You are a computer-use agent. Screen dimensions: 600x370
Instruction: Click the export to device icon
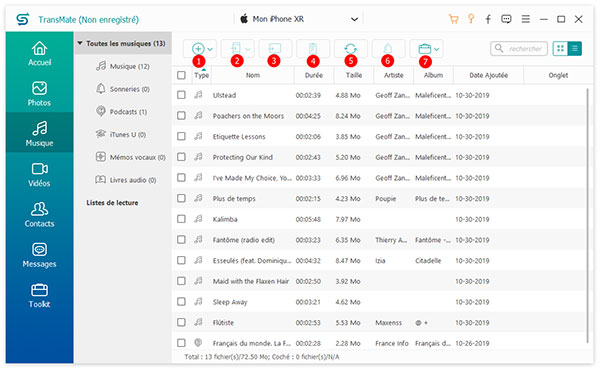click(236, 49)
